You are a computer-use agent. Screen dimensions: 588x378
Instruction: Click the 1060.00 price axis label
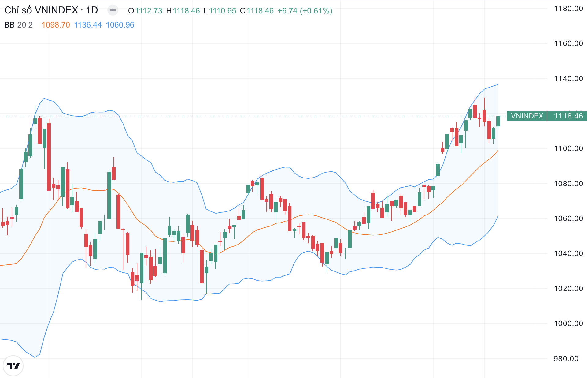pyautogui.click(x=568, y=219)
